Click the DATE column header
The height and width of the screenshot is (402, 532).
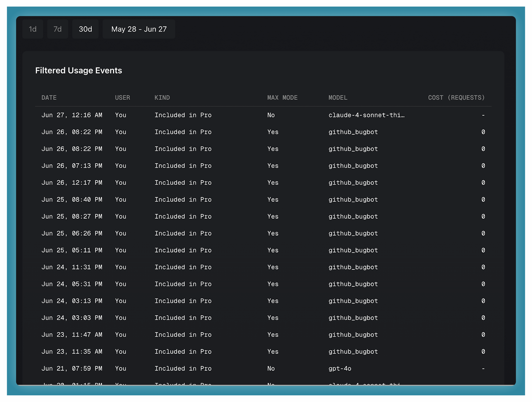click(x=49, y=98)
